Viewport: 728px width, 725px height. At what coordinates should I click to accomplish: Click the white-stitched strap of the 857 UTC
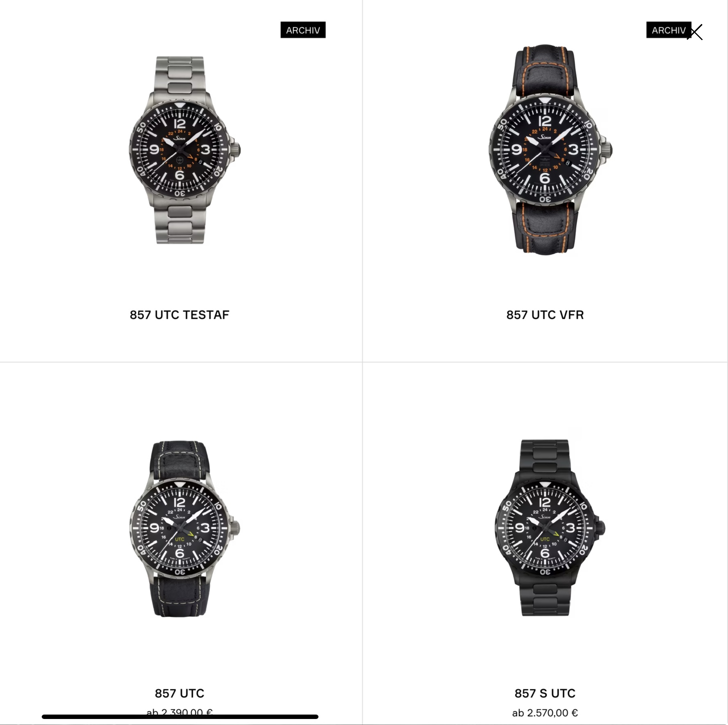[180, 460]
